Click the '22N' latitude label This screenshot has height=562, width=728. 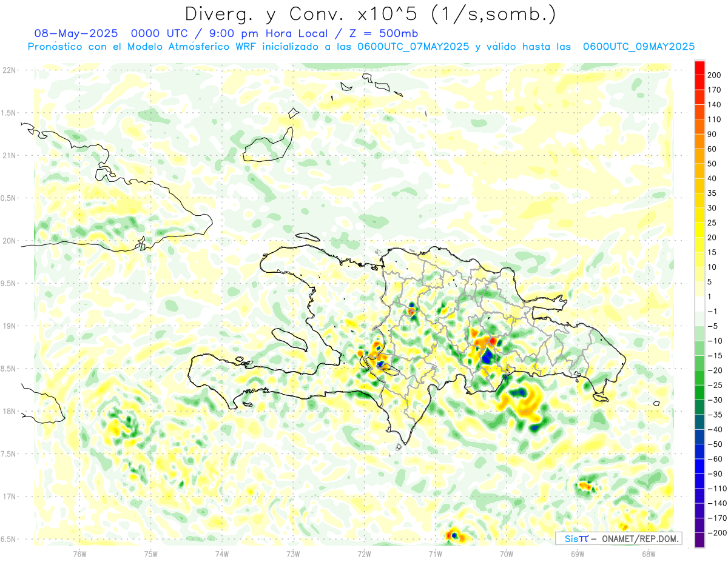8,70
